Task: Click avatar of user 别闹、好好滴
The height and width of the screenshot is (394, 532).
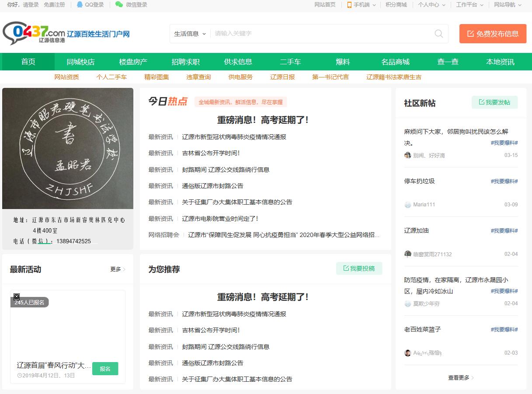Action: [407, 155]
